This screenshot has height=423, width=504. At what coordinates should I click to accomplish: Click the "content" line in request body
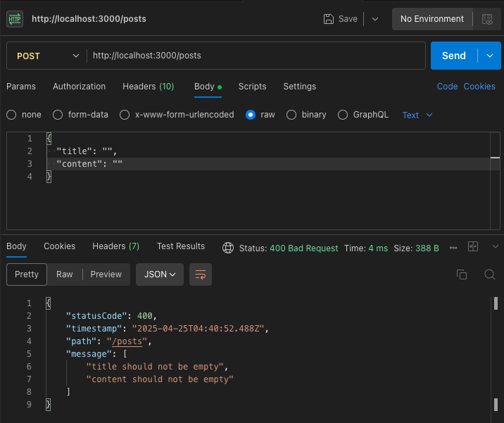pos(89,164)
